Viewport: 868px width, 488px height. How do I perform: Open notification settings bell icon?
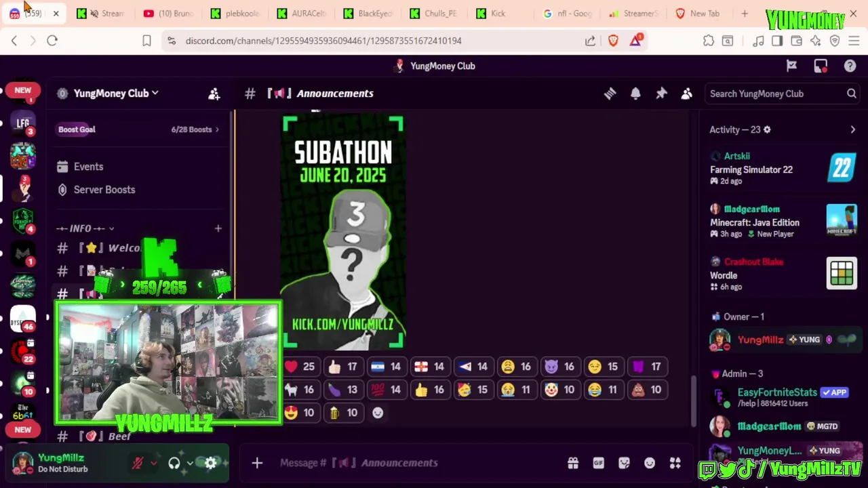(x=635, y=94)
